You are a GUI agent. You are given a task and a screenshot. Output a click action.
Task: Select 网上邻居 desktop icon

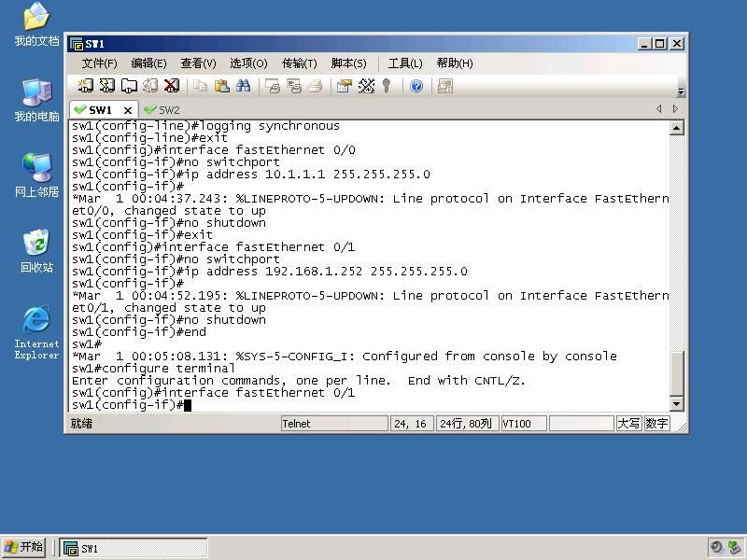click(x=36, y=175)
